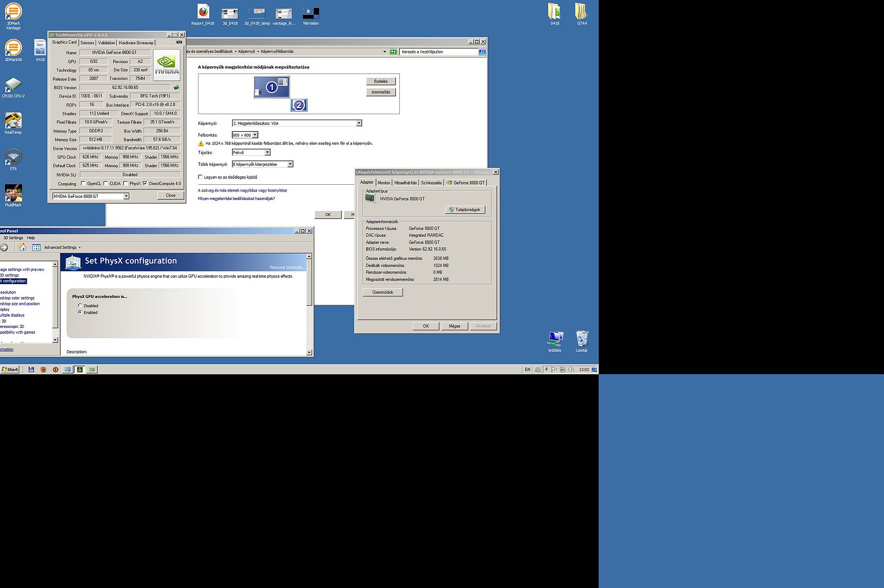This screenshot has width=884, height=588.
Task: Open the 3DMark06 desktop shortcut
Action: tap(13, 50)
